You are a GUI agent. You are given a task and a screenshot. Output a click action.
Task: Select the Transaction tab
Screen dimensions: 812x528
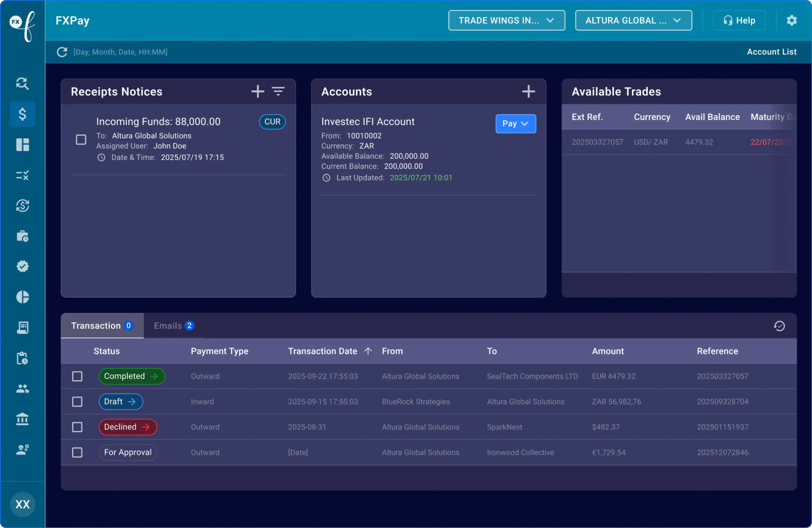point(102,326)
